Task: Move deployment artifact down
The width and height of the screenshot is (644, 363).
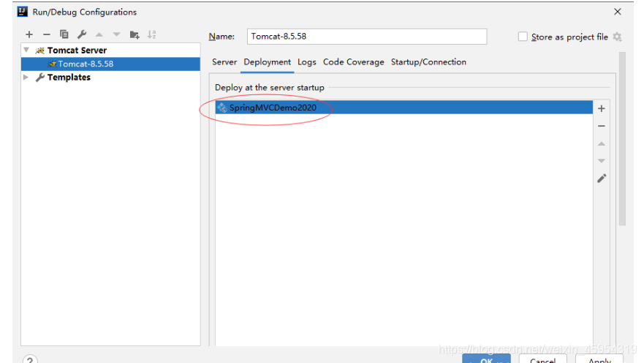Action: 602,161
